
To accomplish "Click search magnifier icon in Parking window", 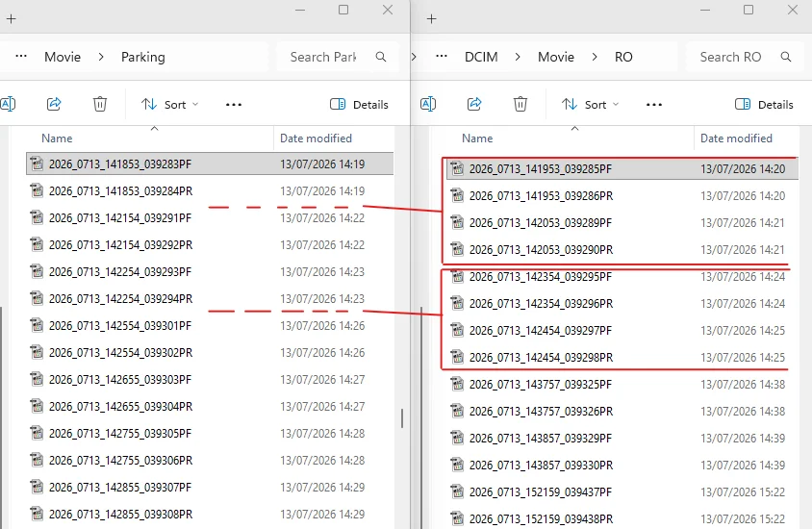I will (x=381, y=57).
